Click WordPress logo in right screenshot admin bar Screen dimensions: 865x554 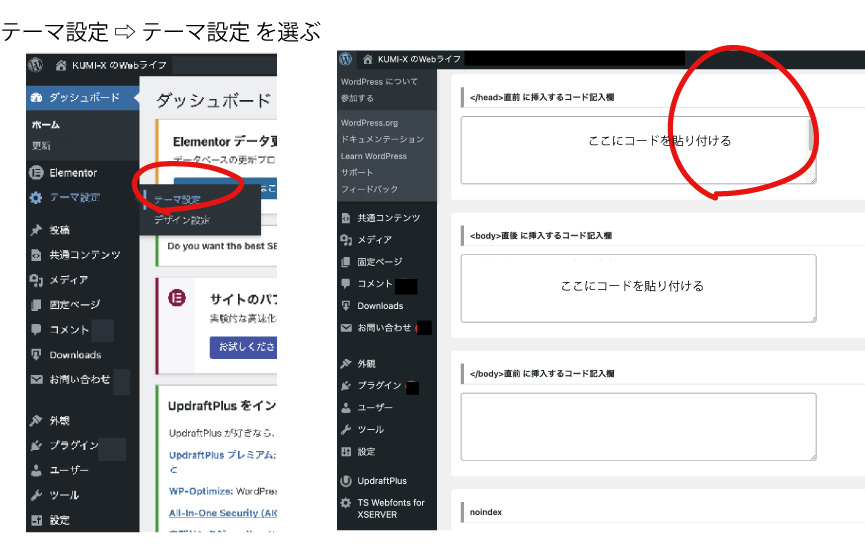point(346,58)
